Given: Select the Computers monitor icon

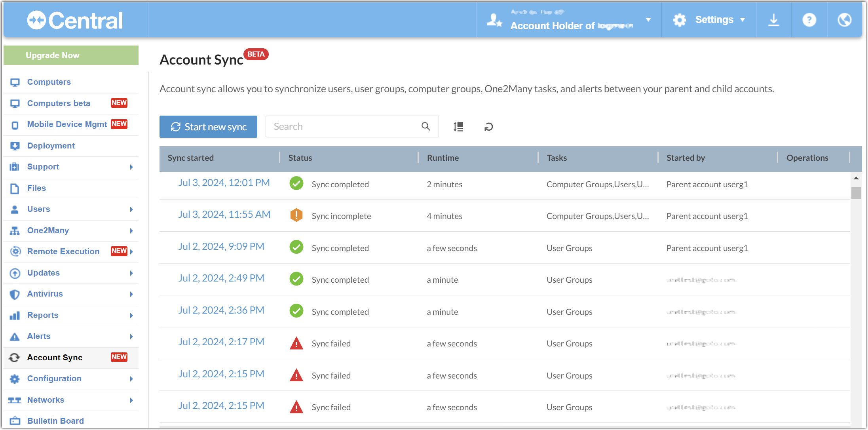Looking at the screenshot, I should 15,82.
